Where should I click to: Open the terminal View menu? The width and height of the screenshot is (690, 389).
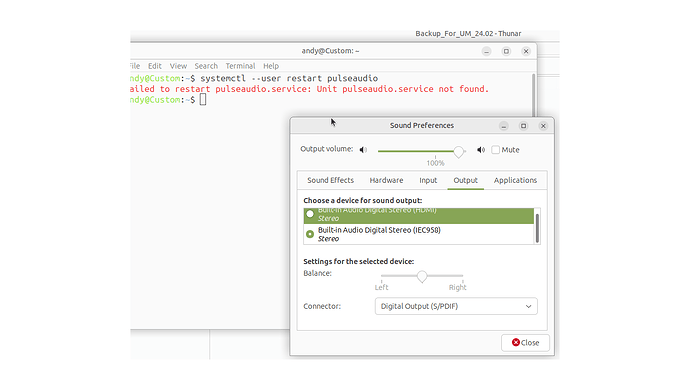[178, 66]
